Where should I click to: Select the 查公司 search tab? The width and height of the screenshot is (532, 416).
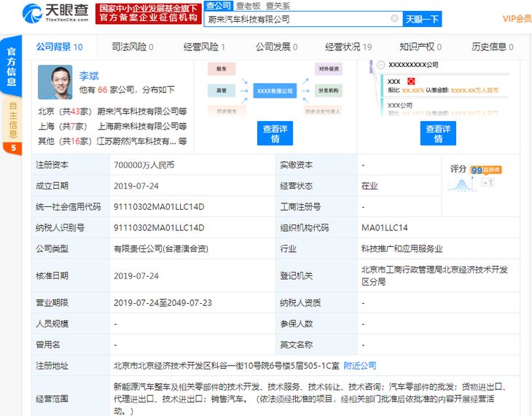[219, 6]
